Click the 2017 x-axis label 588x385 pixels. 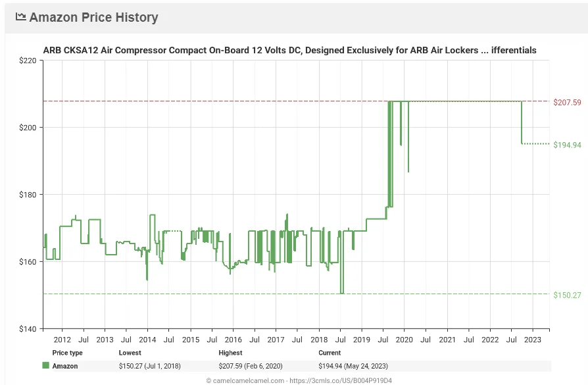(276, 340)
